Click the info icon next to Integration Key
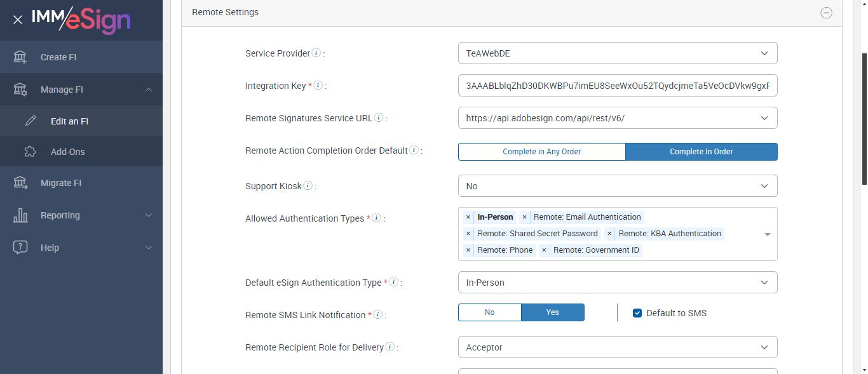 (x=318, y=85)
